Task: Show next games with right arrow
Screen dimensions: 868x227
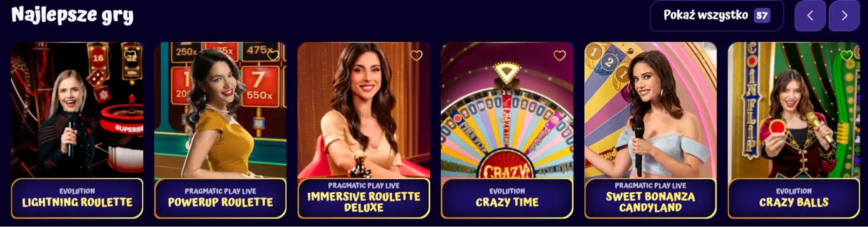Action: pyautogui.click(x=844, y=16)
